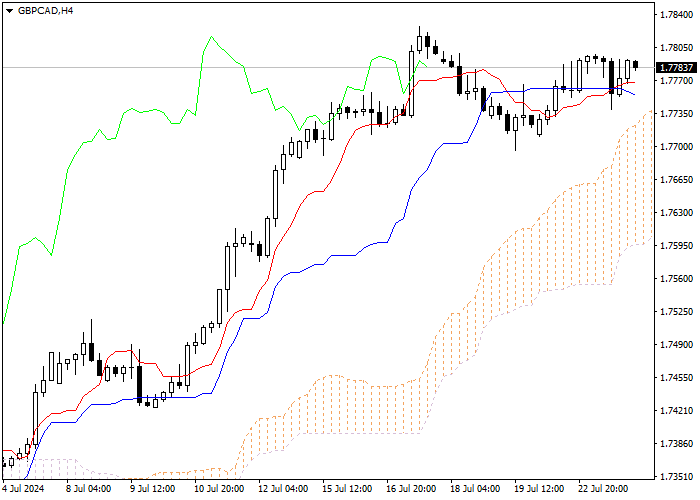Select price axis label 1.75250

pos(677,312)
